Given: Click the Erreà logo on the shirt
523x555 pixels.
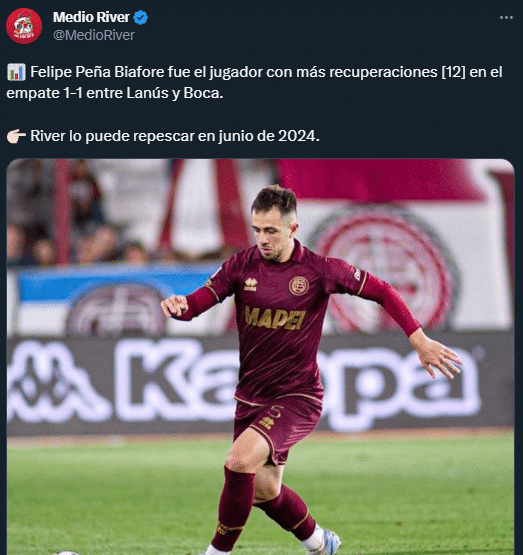Looking at the screenshot, I should 251,285.
